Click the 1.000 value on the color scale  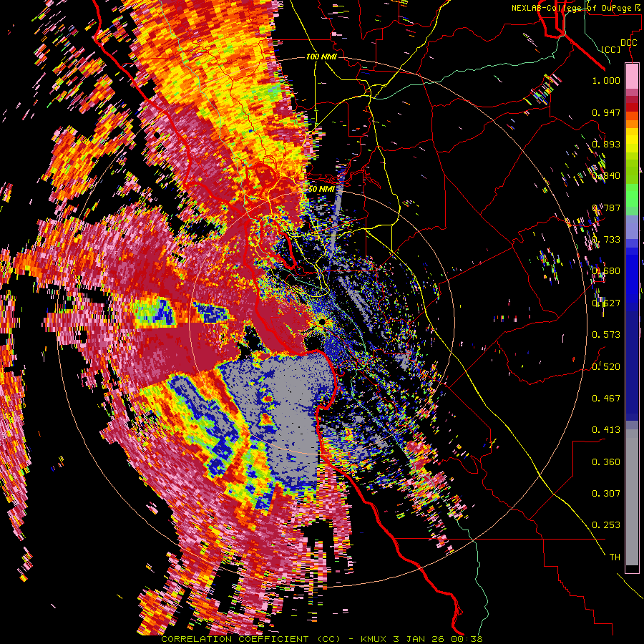coord(606,80)
